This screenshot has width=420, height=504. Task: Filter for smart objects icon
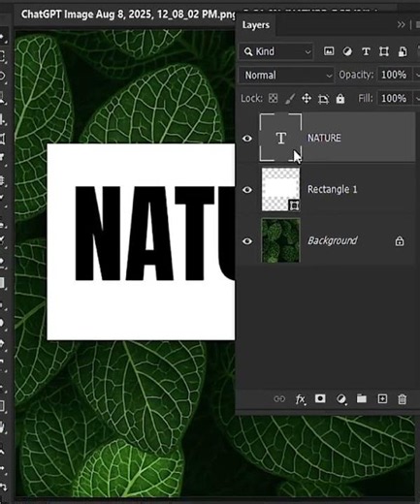(403, 51)
